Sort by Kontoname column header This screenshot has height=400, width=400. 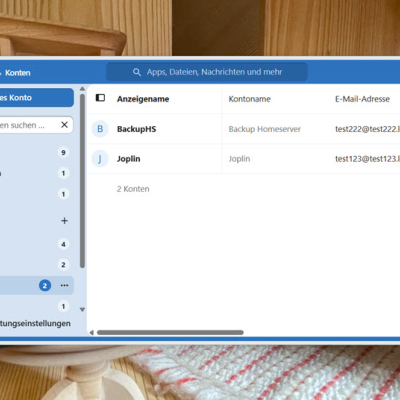pyautogui.click(x=250, y=99)
